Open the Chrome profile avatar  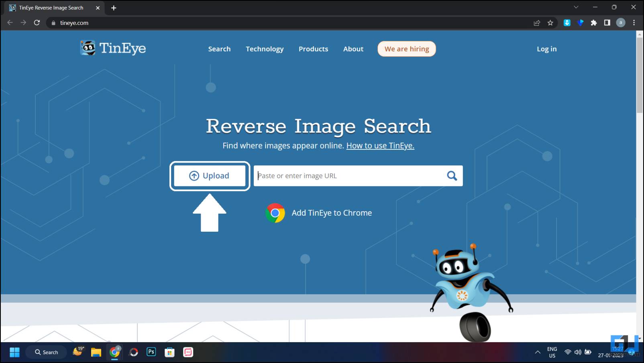pos(621,23)
